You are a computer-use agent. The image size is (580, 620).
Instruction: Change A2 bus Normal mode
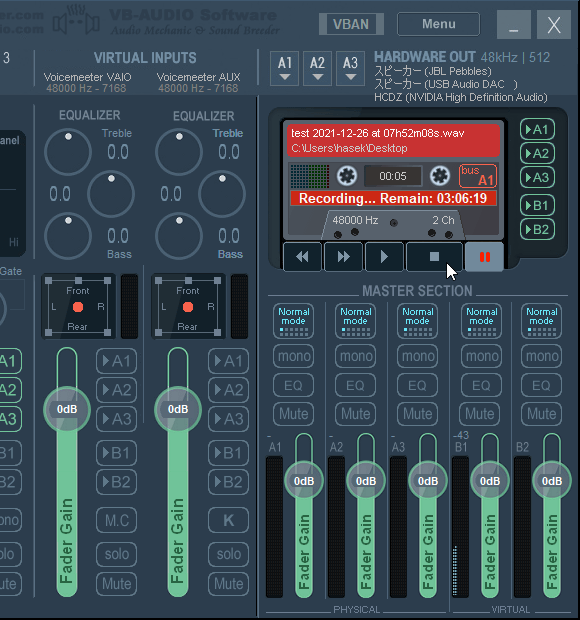[355, 321]
